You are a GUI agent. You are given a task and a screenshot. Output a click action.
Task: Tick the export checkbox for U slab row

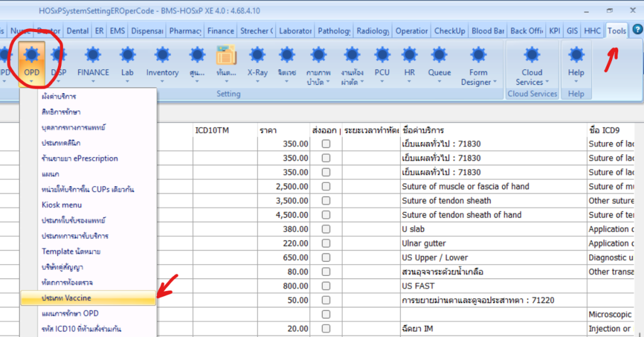(326, 229)
